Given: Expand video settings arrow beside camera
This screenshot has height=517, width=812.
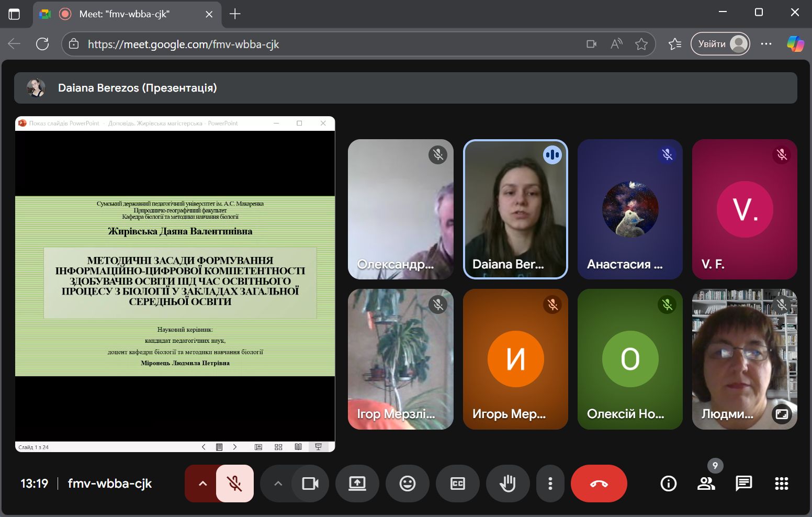Looking at the screenshot, I should [x=278, y=484].
